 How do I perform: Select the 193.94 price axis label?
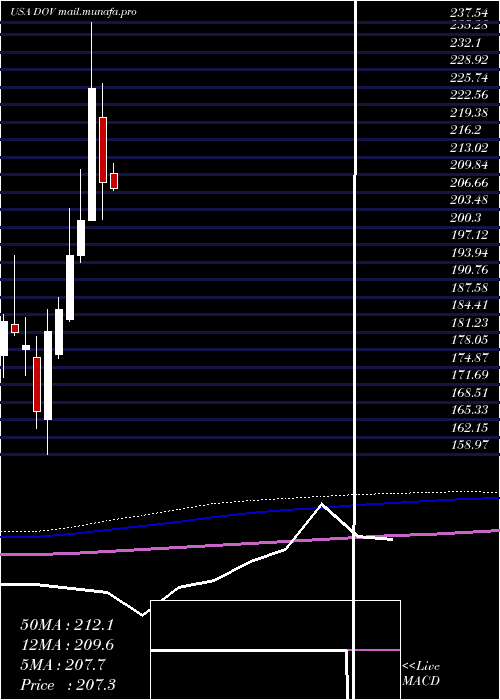pyautogui.click(x=469, y=253)
